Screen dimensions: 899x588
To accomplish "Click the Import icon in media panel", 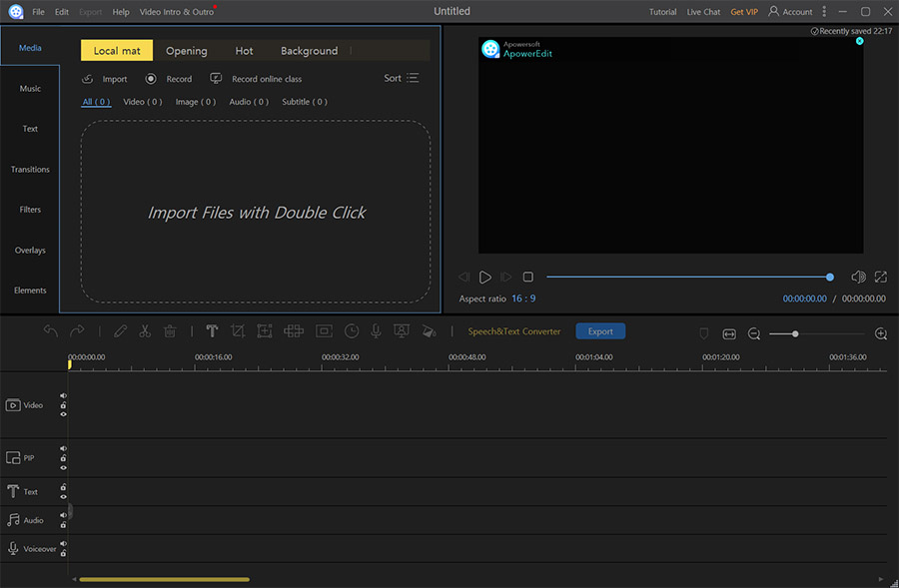I will (x=88, y=79).
